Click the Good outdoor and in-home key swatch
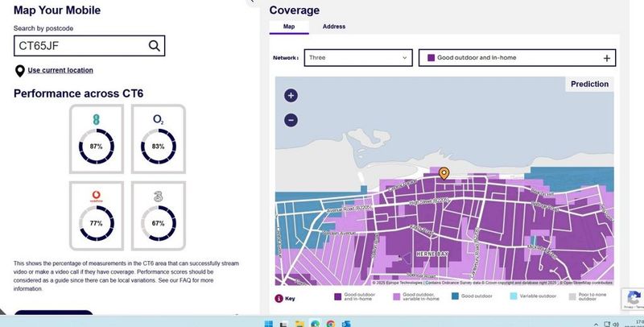Viewport: 644px width, 327px height. 339,298
